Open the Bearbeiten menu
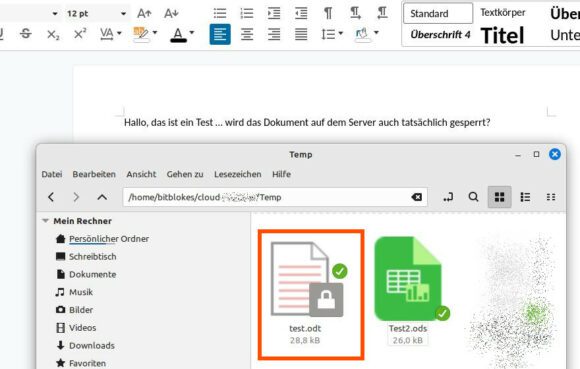 (x=94, y=174)
